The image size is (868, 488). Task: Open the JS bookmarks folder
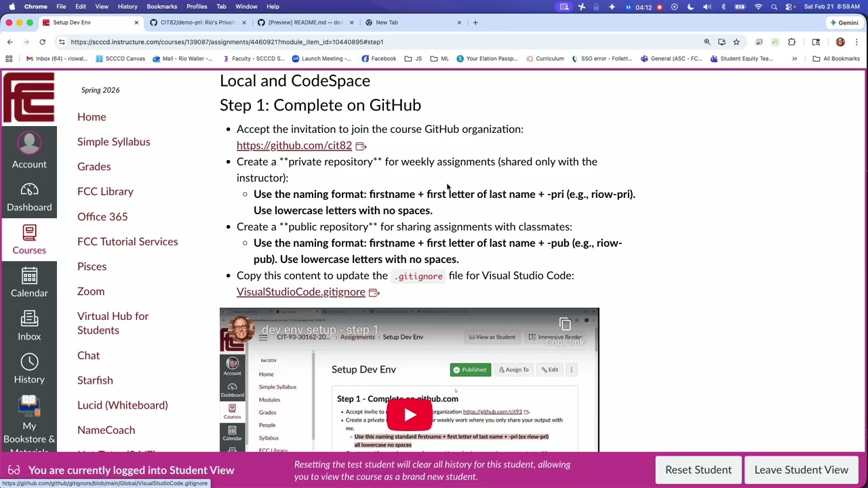click(413, 59)
